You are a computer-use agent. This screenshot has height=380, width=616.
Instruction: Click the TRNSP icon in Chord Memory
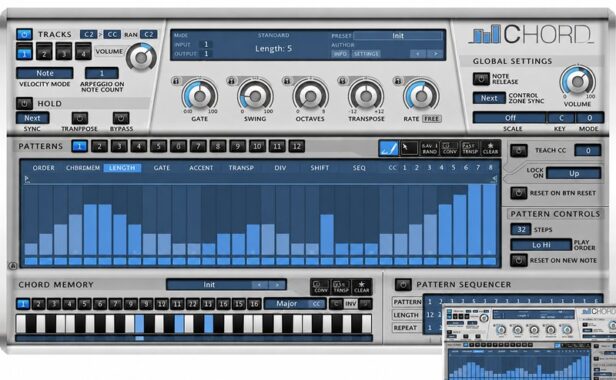click(x=341, y=287)
